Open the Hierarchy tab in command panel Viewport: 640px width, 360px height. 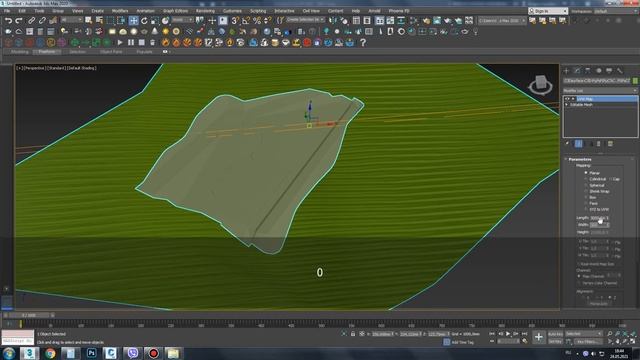pos(587,71)
